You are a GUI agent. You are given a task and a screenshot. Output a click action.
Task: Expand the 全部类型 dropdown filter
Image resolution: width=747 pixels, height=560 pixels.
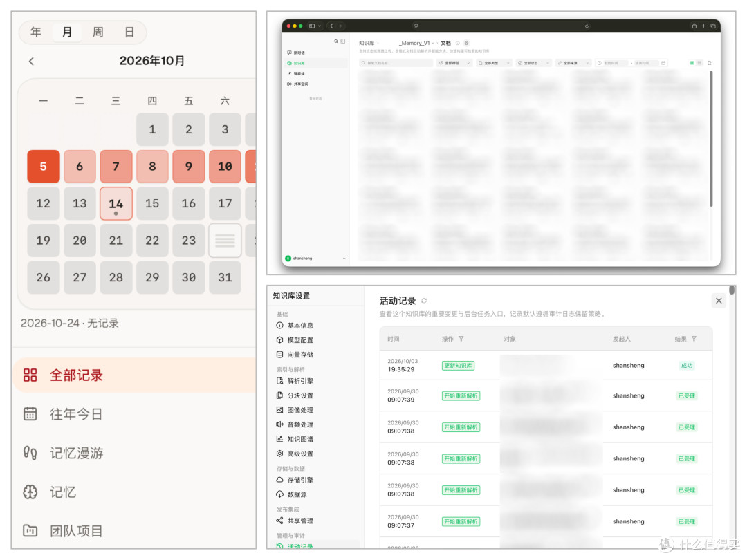(494, 63)
